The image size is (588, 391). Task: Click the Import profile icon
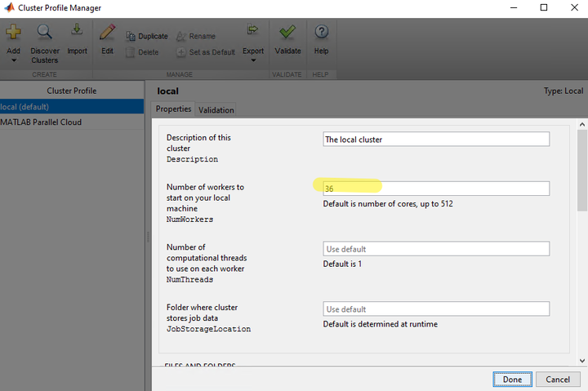77,29
